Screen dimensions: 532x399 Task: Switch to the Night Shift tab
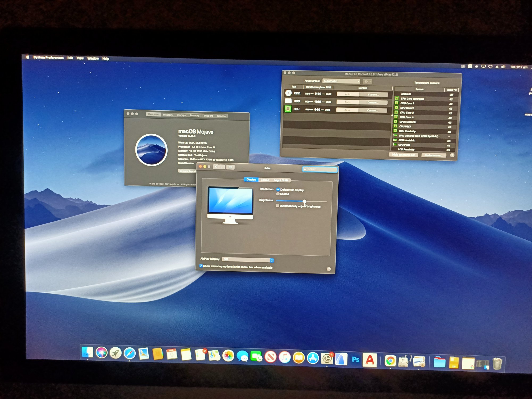(281, 180)
